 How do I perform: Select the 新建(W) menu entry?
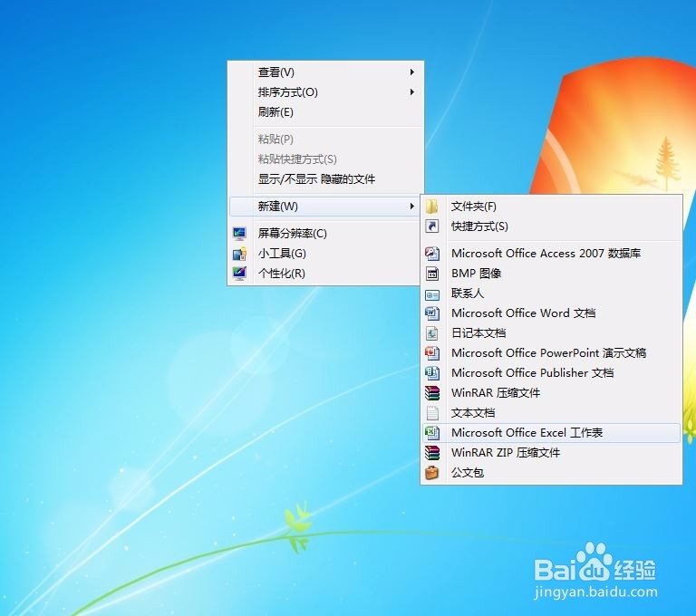[x=325, y=206]
